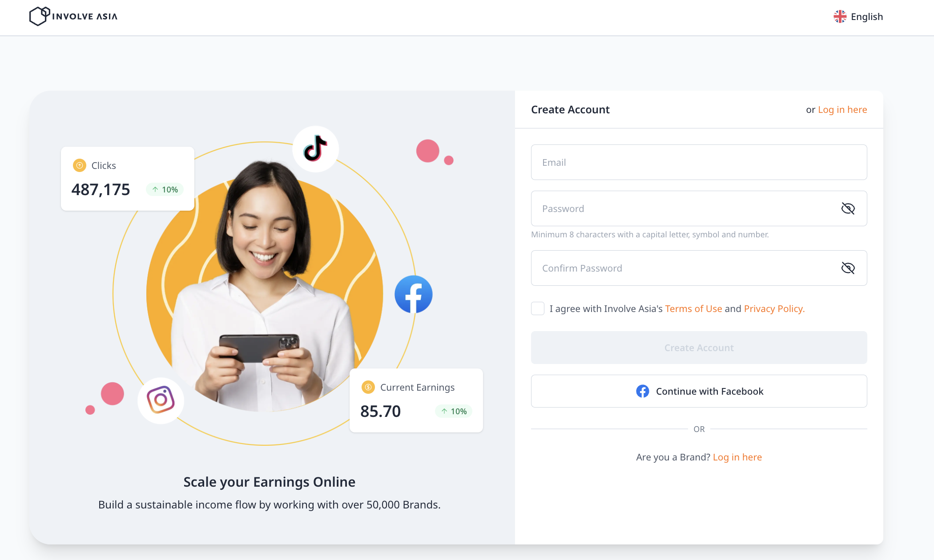Viewport: 934px width, 560px height.
Task: Click the Create Account button
Action: pyautogui.click(x=699, y=348)
